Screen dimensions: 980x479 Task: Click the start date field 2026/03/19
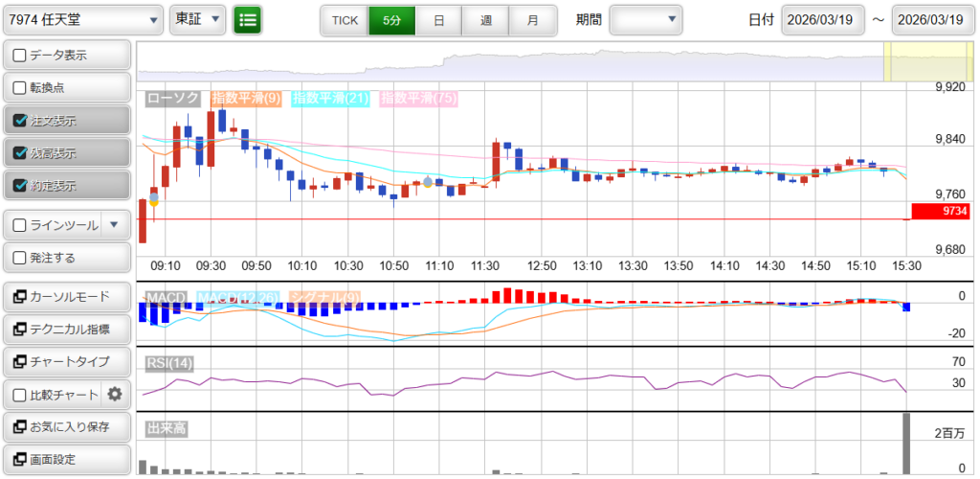tap(823, 20)
